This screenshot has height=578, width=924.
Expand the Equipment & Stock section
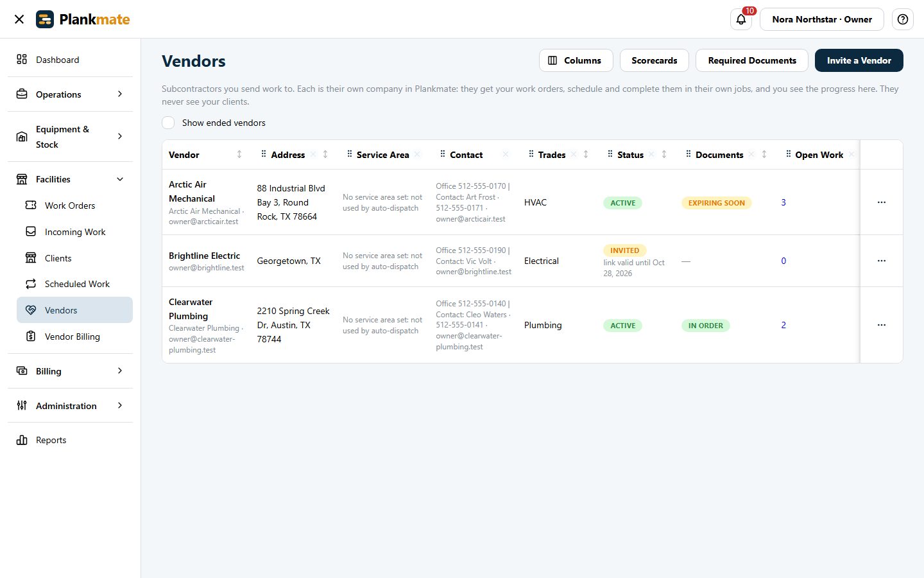[x=71, y=137]
